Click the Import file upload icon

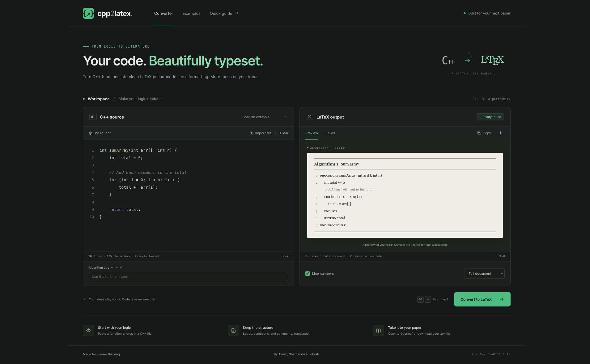[251, 133]
